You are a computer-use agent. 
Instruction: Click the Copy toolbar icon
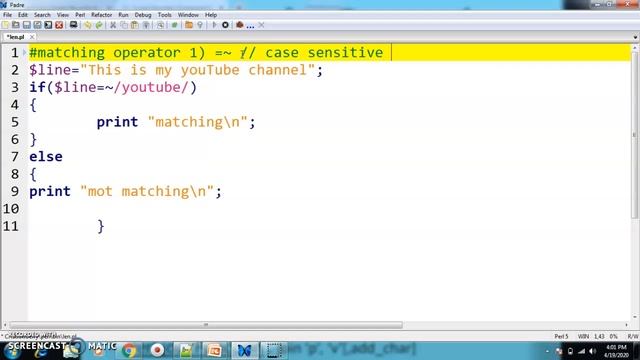tap(124, 25)
